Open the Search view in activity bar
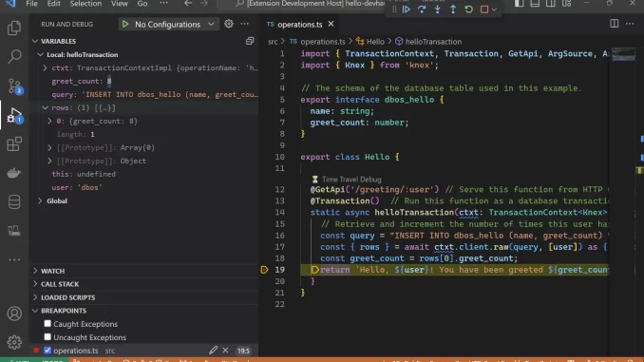644x362 pixels. (x=14, y=56)
